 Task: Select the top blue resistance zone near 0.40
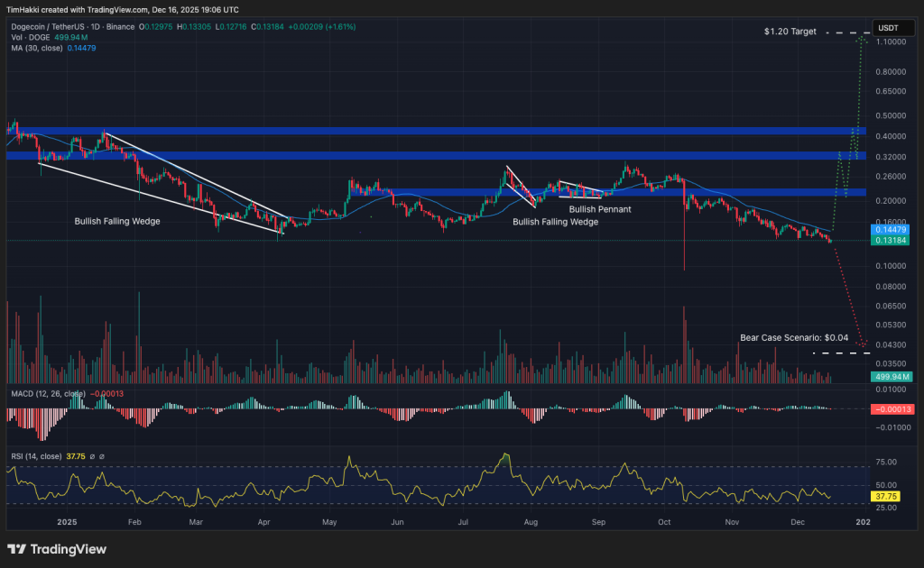point(433,132)
